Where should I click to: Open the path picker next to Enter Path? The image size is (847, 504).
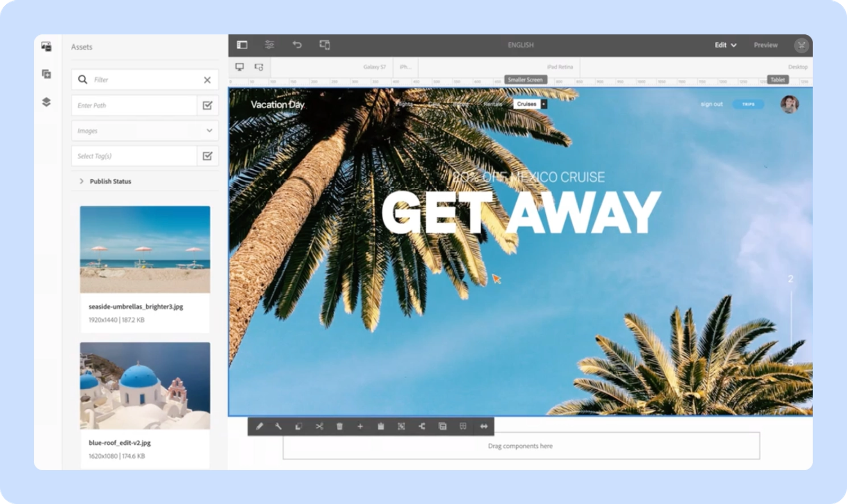click(x=208, y=105)
